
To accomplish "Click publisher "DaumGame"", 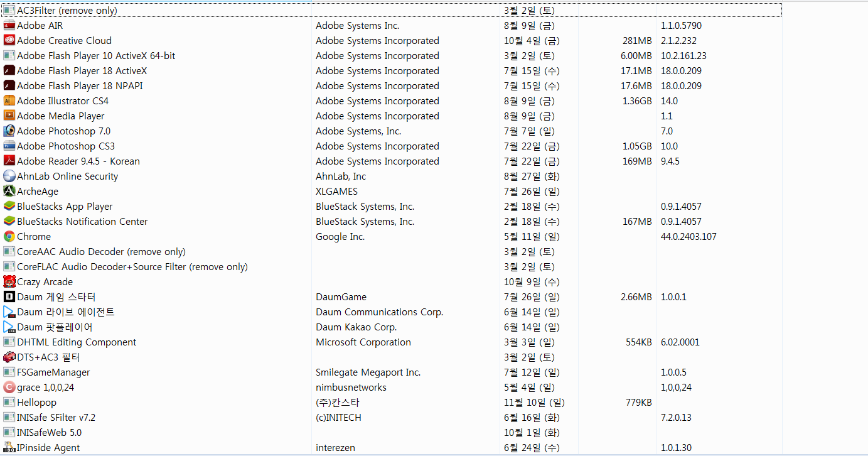I will [341, 297].
